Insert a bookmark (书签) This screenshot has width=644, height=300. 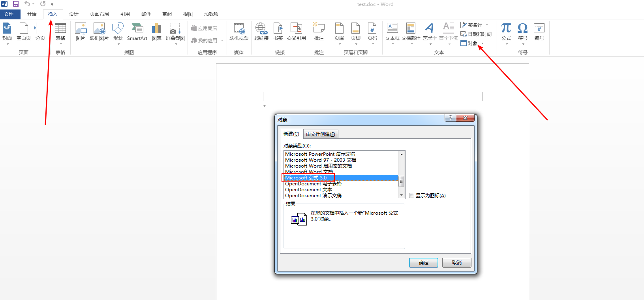tap(278, 32)
